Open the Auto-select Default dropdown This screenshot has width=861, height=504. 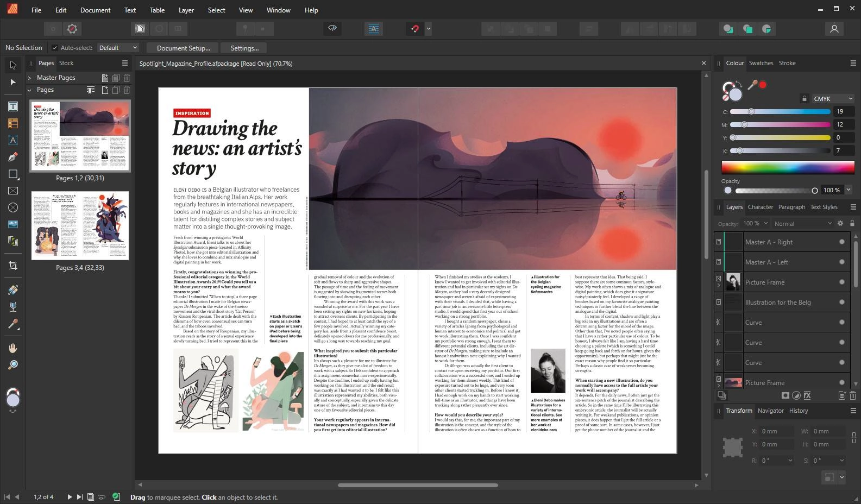click(x=118, y=48)
